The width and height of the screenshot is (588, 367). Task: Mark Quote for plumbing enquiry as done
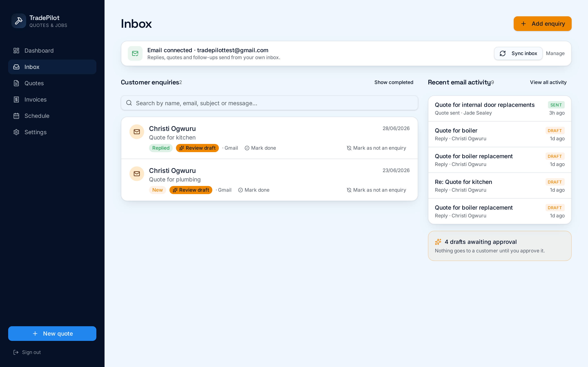254,190
